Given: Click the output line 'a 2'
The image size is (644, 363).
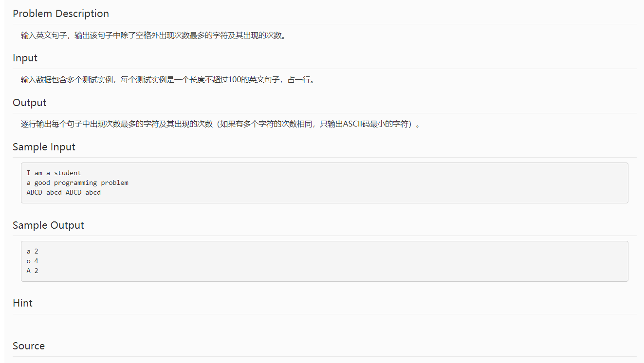Looking at the screenshot, I should coord(32,251).
